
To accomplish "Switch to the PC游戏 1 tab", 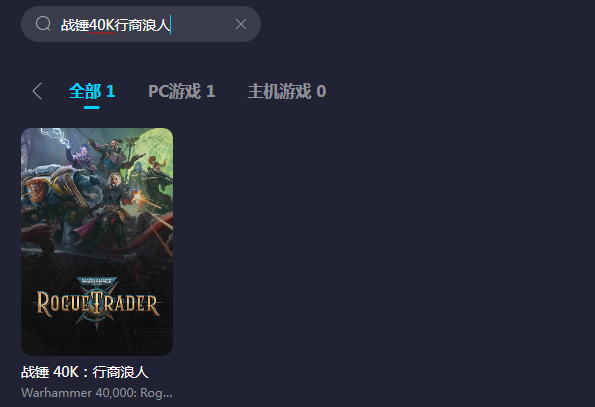I will click(x=182, y=91).
